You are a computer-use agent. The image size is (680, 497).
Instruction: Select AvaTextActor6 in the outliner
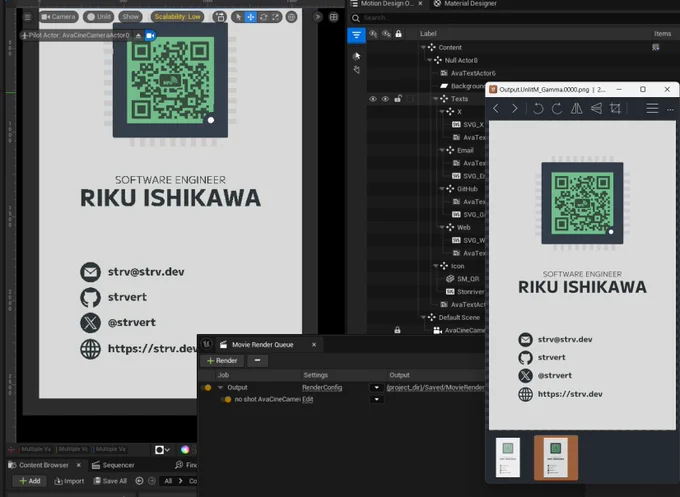pyautogui.click(x=473, y=73)
